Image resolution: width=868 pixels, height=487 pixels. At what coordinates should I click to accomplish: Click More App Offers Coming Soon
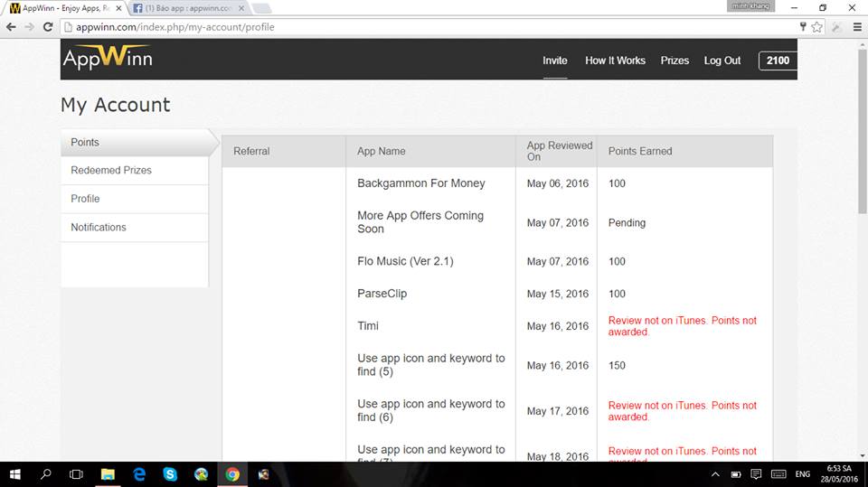420,222
